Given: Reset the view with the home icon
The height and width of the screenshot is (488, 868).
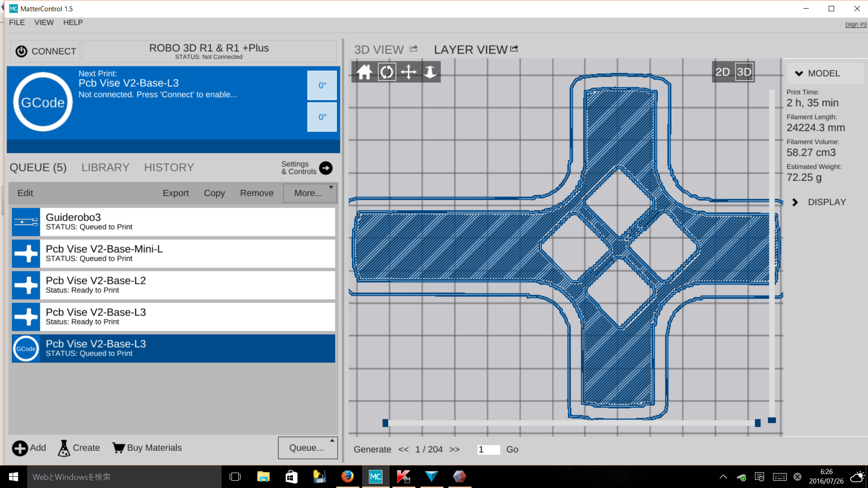Looking at the screenshot, I should click(364, 72).
